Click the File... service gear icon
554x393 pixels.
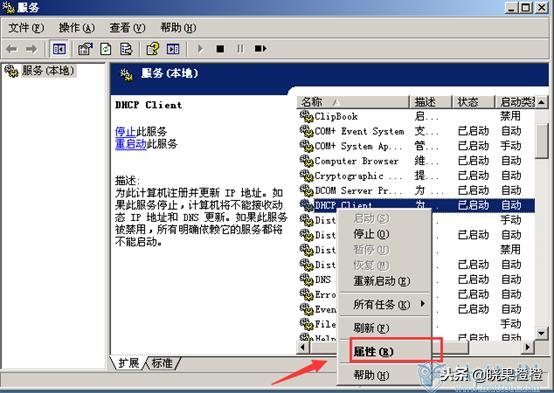click(x=307, y=323)
